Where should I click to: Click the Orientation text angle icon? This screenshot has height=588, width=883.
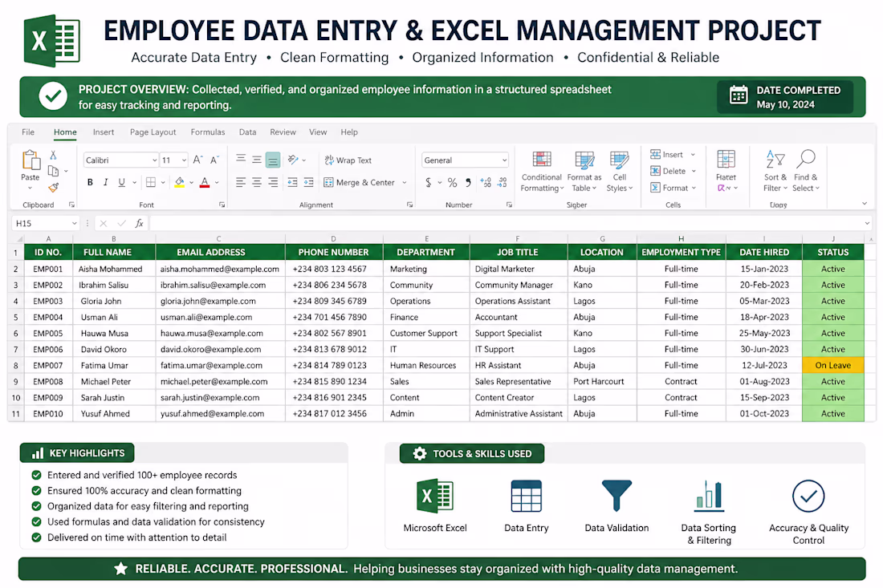tap(293, 160)
